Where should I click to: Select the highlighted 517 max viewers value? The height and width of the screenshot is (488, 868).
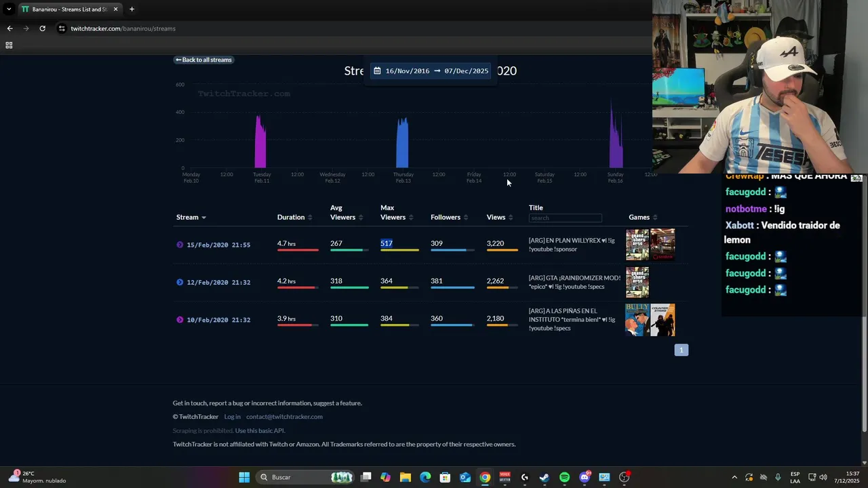click(x=387, y=243)
